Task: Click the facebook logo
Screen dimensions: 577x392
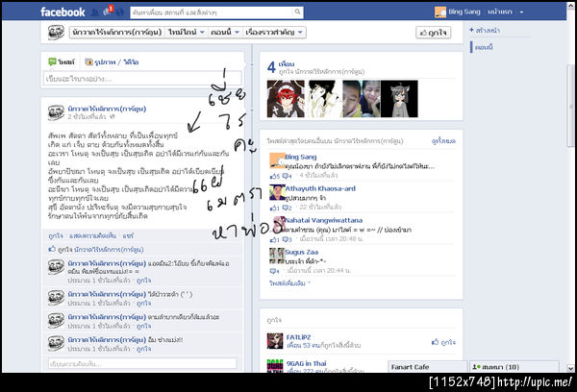Action: (x=63, y=12)
